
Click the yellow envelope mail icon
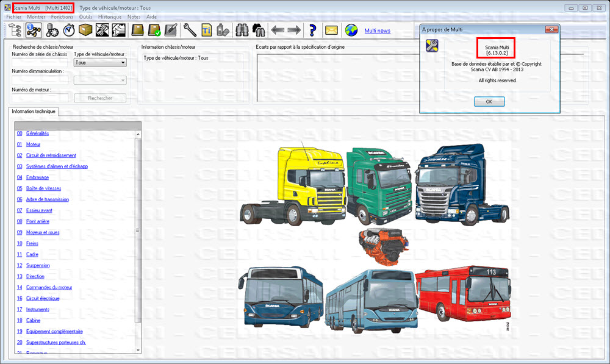click(x=331, y=30)
